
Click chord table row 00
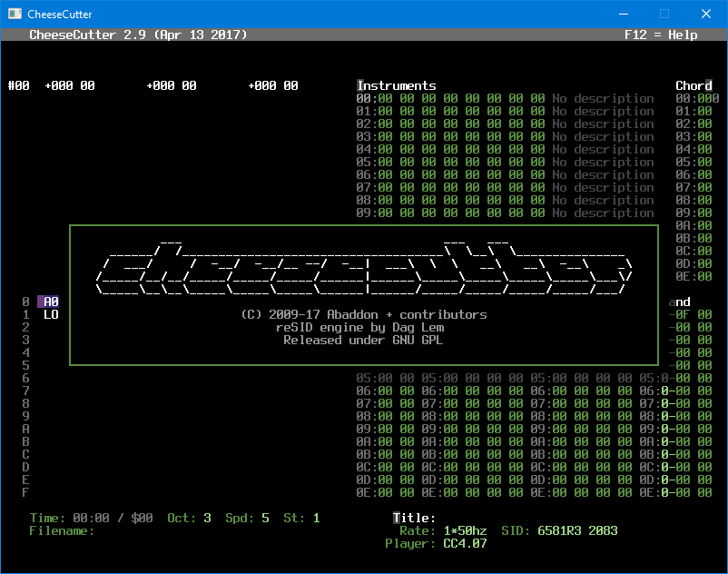[x=697, y=98]
